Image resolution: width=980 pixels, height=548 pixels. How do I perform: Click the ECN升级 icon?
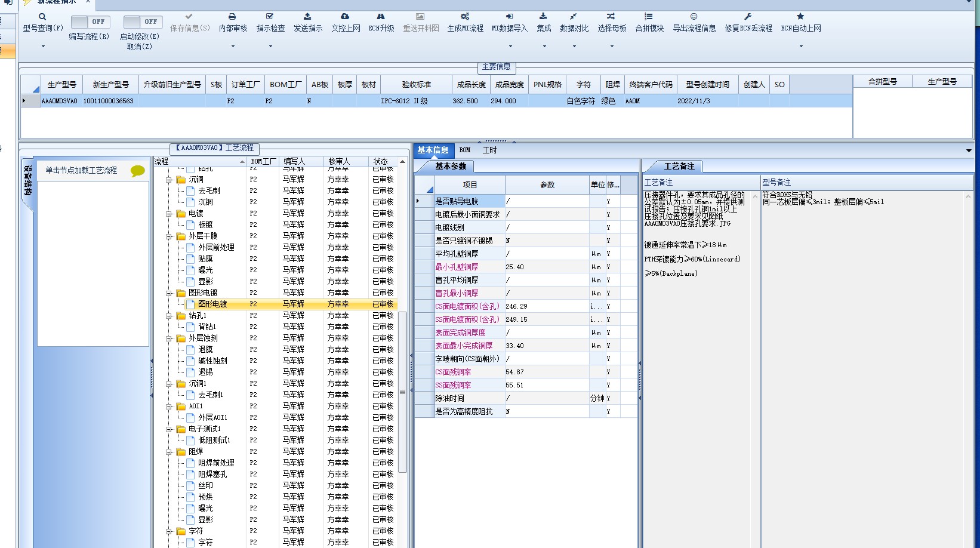tap(381, 17)
